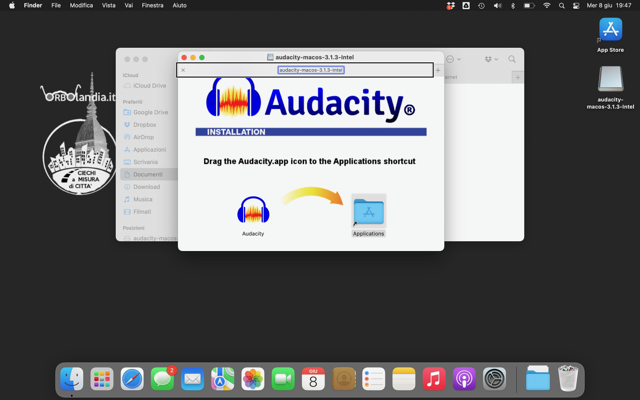The height and width of the screenshot is (400, 640).
Task: Open the Modifica menu
Action: [81, 5]
